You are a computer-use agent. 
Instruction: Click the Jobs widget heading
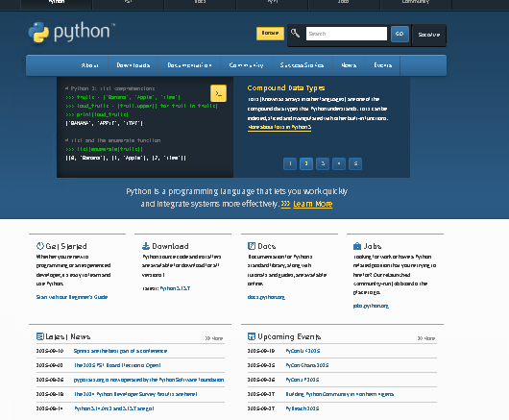tap(373, 246)
